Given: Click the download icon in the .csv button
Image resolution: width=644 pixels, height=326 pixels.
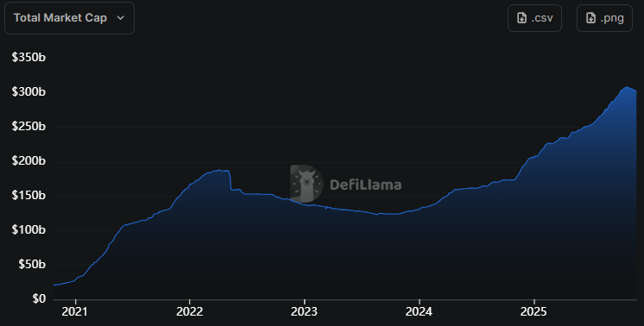Looking at the screenshot, I should pos(521,18).
